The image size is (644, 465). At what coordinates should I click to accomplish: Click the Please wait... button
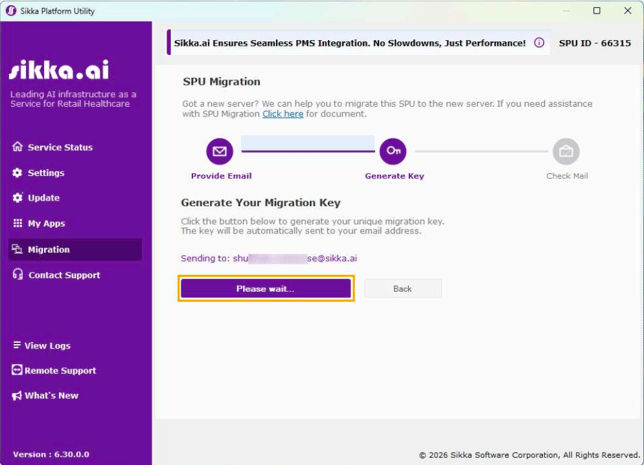click(266, 288)
